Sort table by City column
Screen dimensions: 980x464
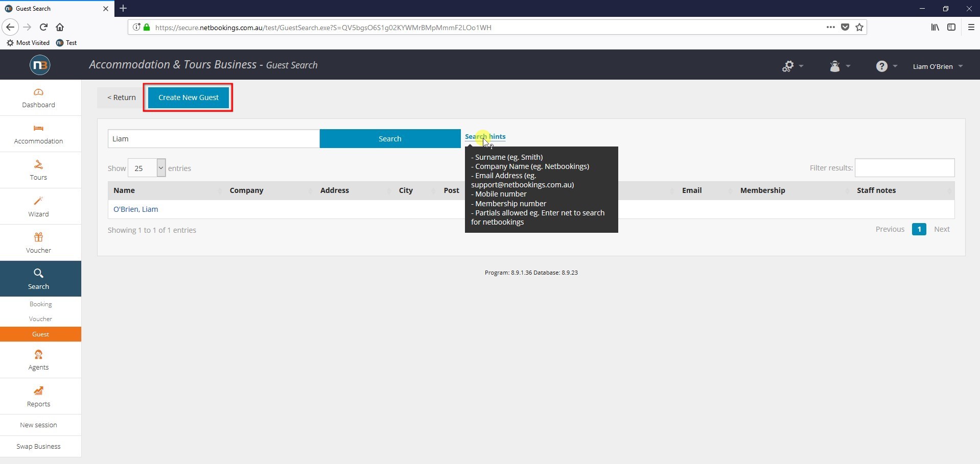[x=416, y=190]
